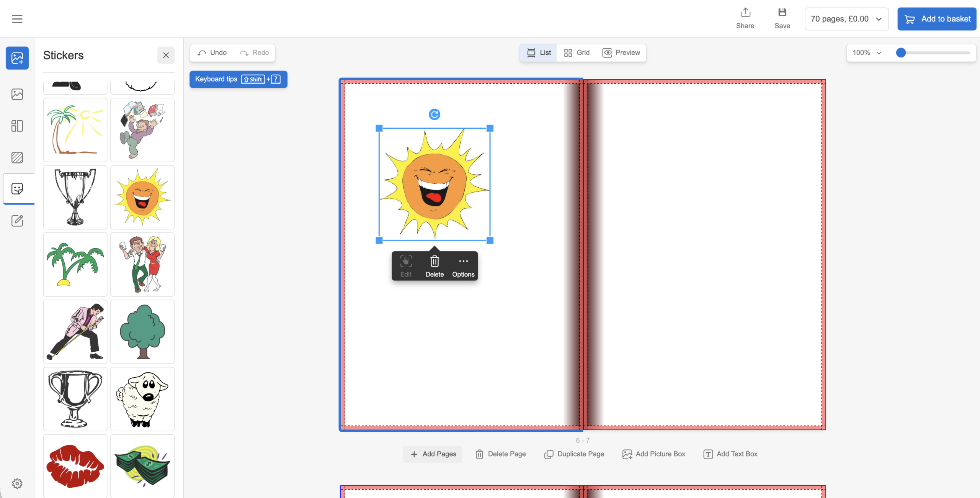Toggle Preview mode
The width and height of the screenshot is (980, 498).
621,53
